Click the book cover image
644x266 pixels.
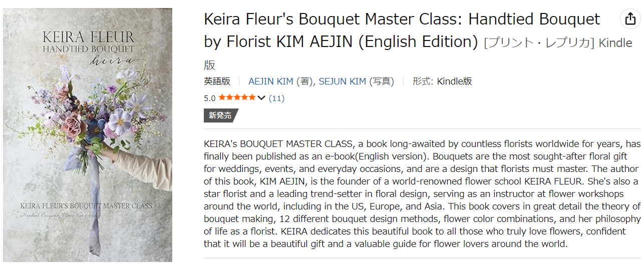click(x=88, y=135)
